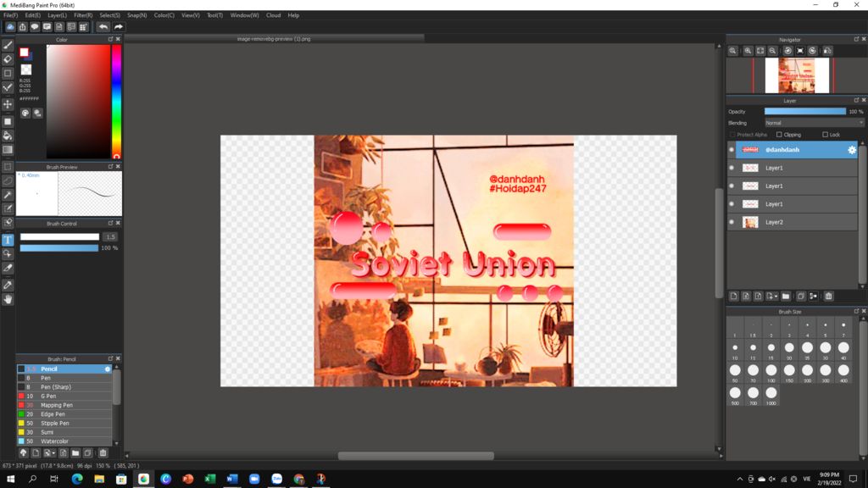The image size is (868, 488).
Task: Open the File menu
Action: point(10,15)
